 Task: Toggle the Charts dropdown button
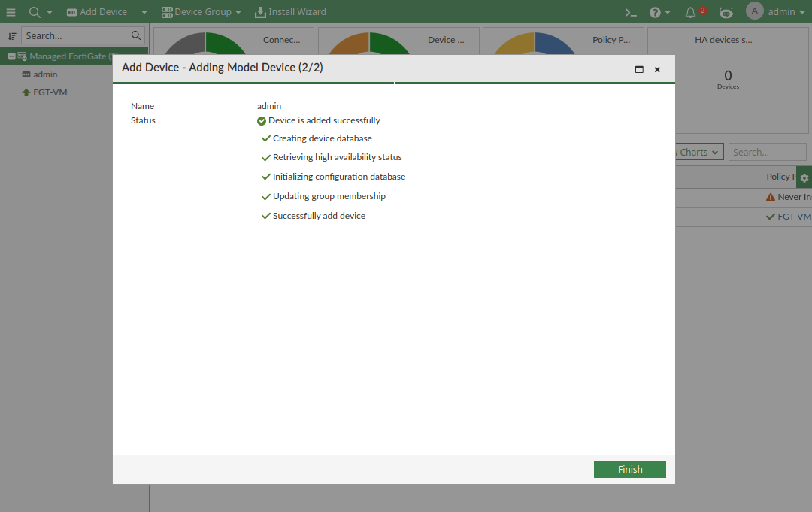coord(699,152)
